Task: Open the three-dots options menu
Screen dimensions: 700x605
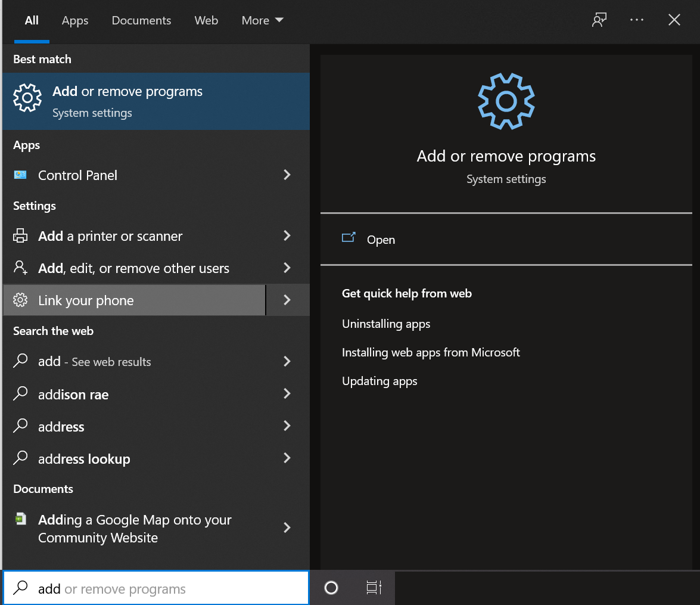Action: tap(637, 20)
